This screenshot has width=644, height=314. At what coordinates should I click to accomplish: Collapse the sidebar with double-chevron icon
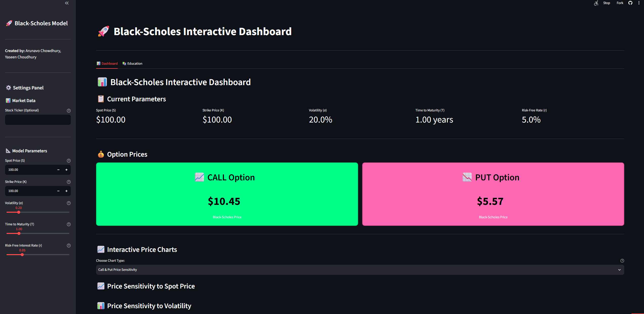click(x=67, y=3)
